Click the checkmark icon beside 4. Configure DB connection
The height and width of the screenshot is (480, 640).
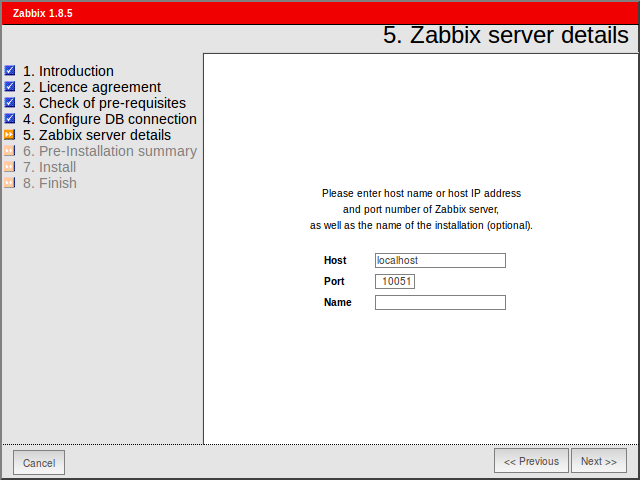pyautogui.click(x=10, y=118)
